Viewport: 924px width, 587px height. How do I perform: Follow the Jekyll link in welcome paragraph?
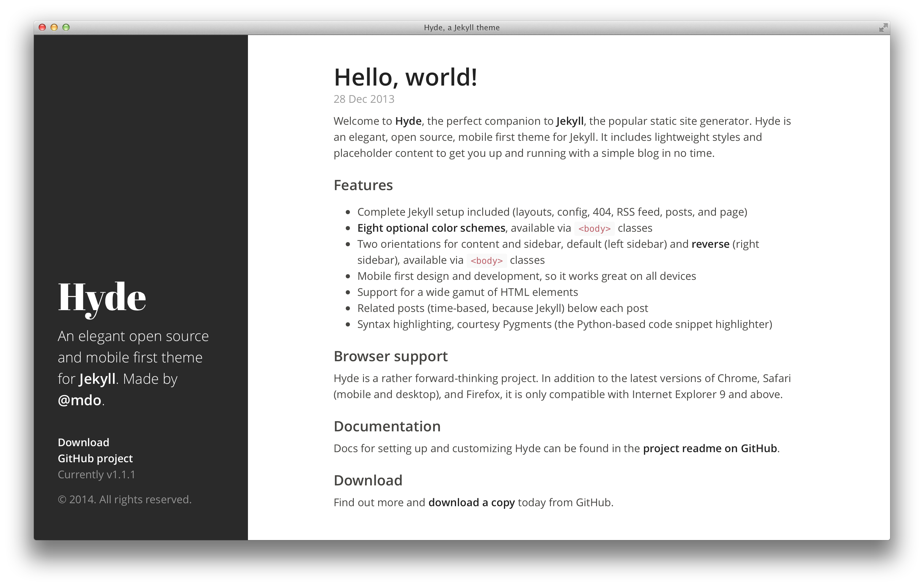click(569, 121)
